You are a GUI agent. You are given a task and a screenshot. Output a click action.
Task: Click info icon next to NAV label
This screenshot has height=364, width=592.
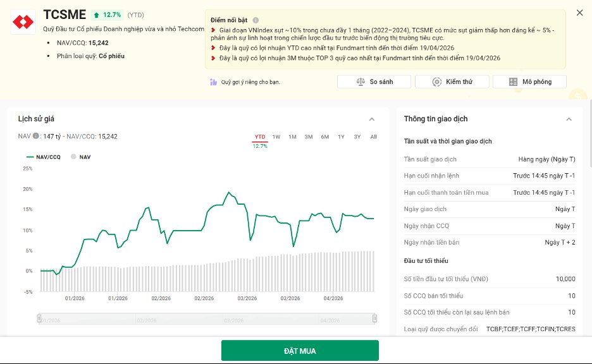point(36,136)
